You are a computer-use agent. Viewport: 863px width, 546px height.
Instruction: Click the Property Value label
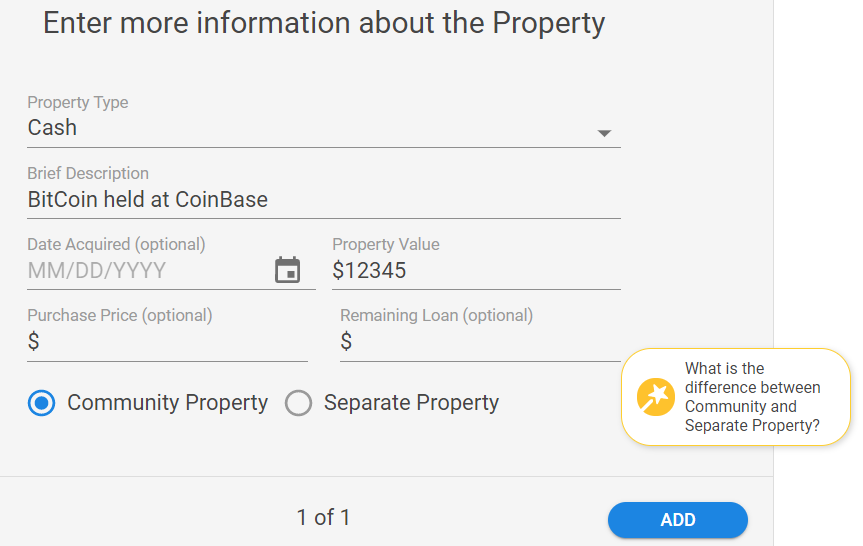point(386,244)
